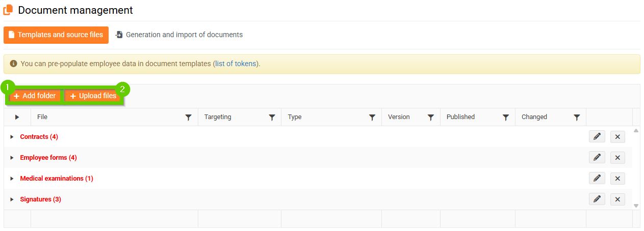Click the Type column filter funnel
The height and width of the screenshot is (231, 644).
[x=372, y=118]
